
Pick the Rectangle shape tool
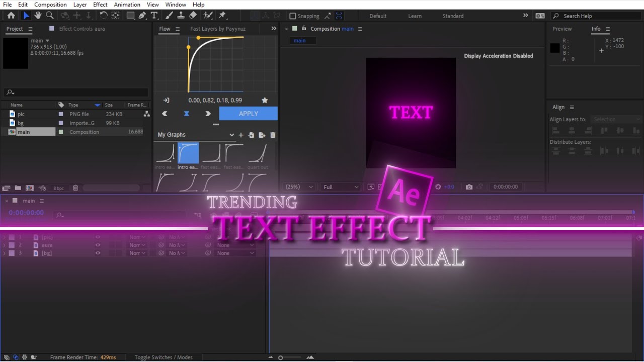pyautogui.click(x=130, y=16)
